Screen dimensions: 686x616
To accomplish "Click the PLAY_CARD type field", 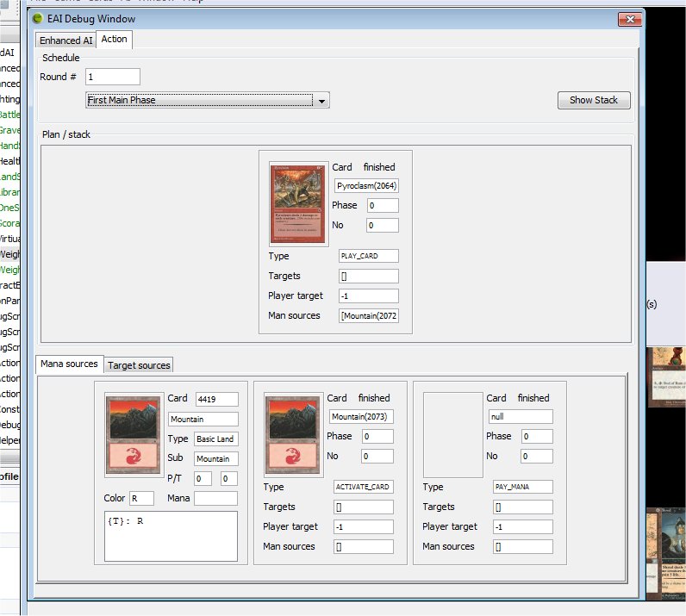I will tap(368, 256).
